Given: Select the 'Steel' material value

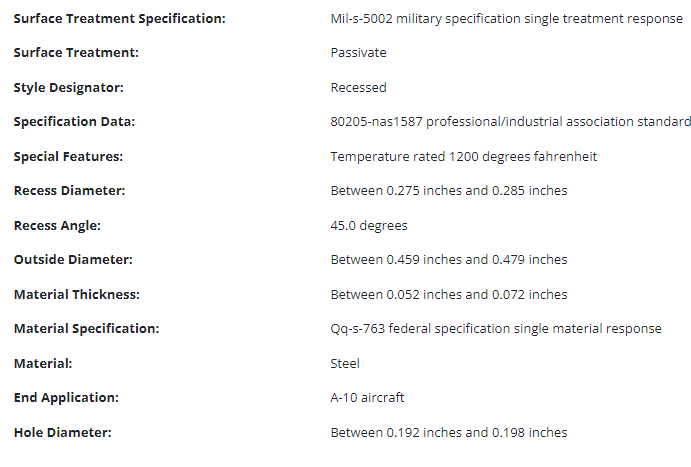Looking at the screenshot, I should [345, 364].
